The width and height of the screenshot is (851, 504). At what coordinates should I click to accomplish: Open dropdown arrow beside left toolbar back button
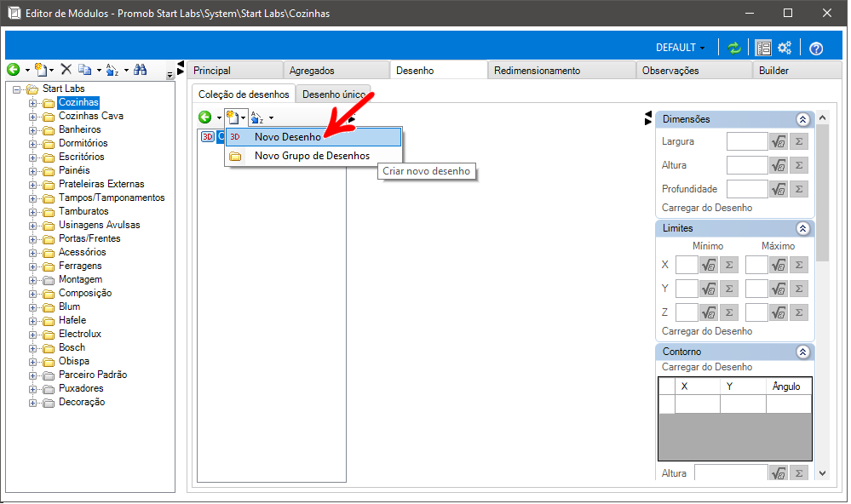pyautogui.click(x=27, y=70)
